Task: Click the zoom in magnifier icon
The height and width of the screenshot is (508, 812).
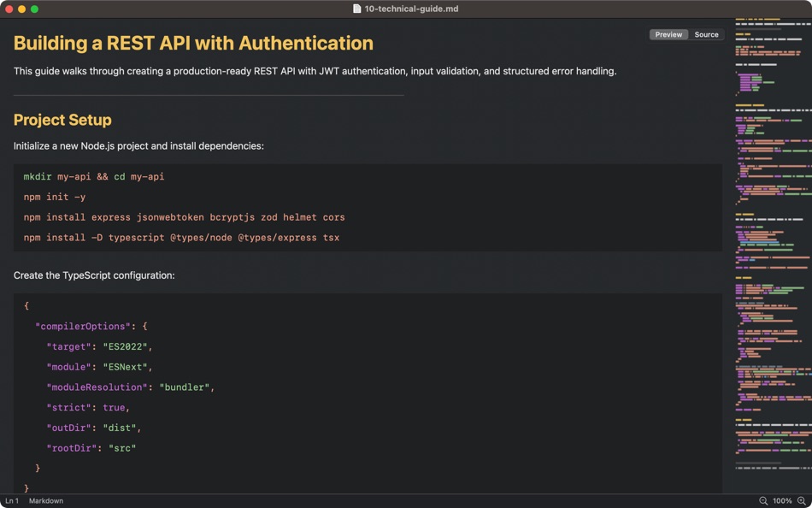Action: tap(801, 501)
